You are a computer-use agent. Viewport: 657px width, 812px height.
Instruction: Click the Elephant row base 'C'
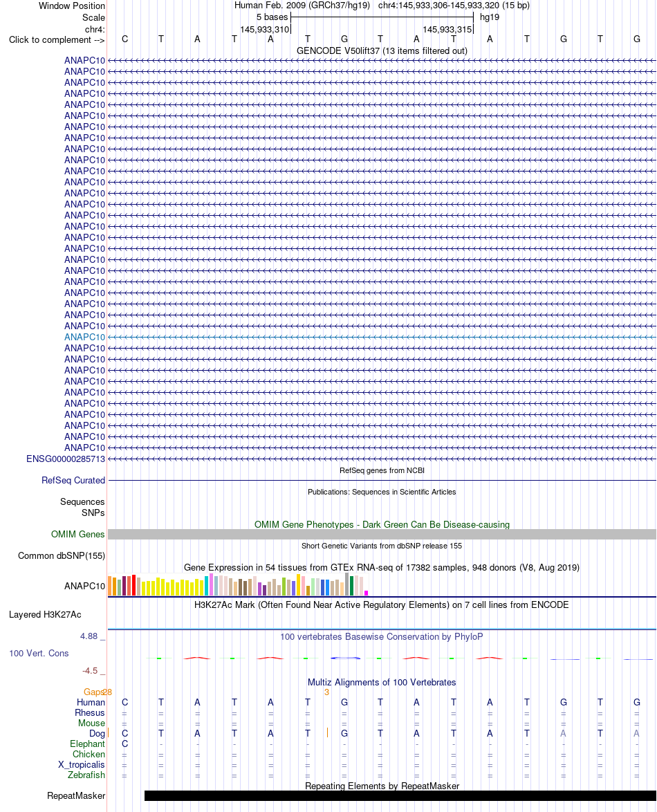124,744
